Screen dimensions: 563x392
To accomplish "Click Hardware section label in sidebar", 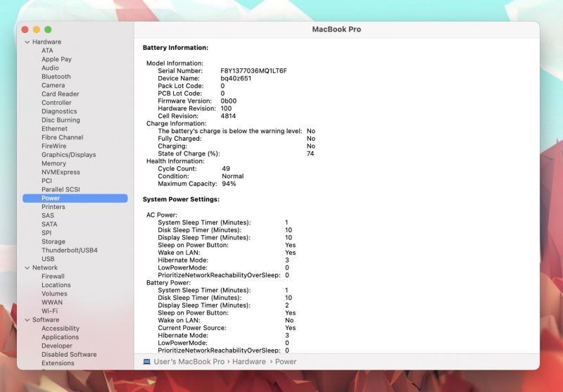I will tap(46, 42).
